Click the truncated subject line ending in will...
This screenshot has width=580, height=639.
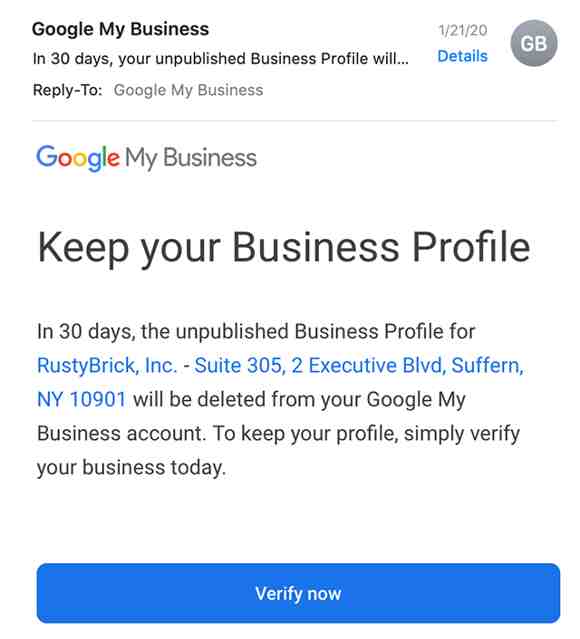point(221,59)
